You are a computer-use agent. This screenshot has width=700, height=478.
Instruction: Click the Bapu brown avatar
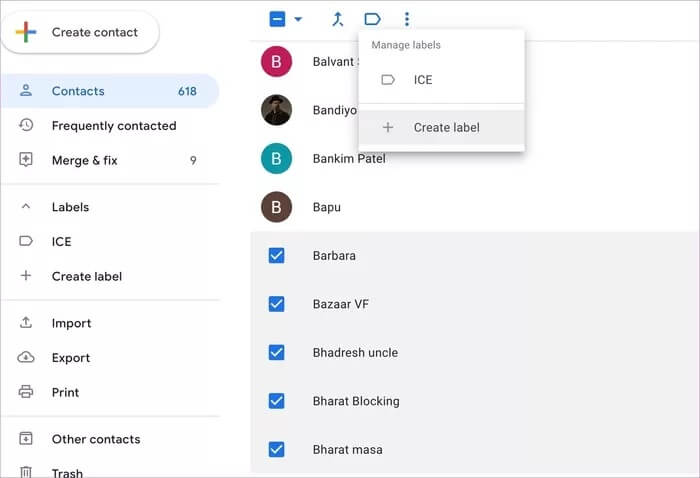[x=277, y=207]
